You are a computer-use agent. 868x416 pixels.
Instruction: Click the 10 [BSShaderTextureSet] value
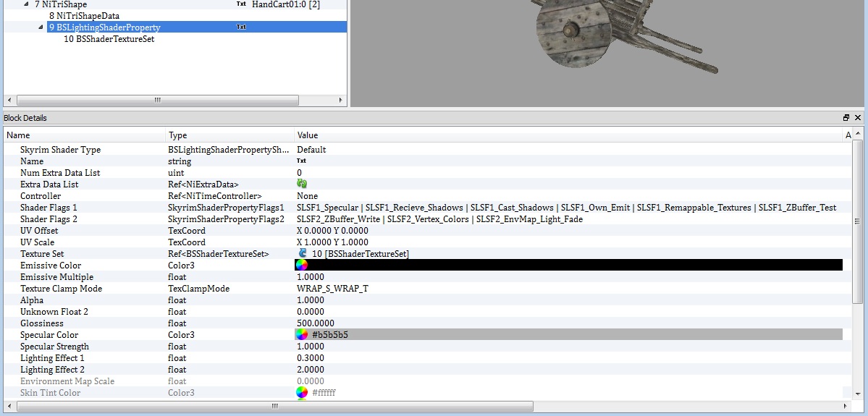click(361, 254)
